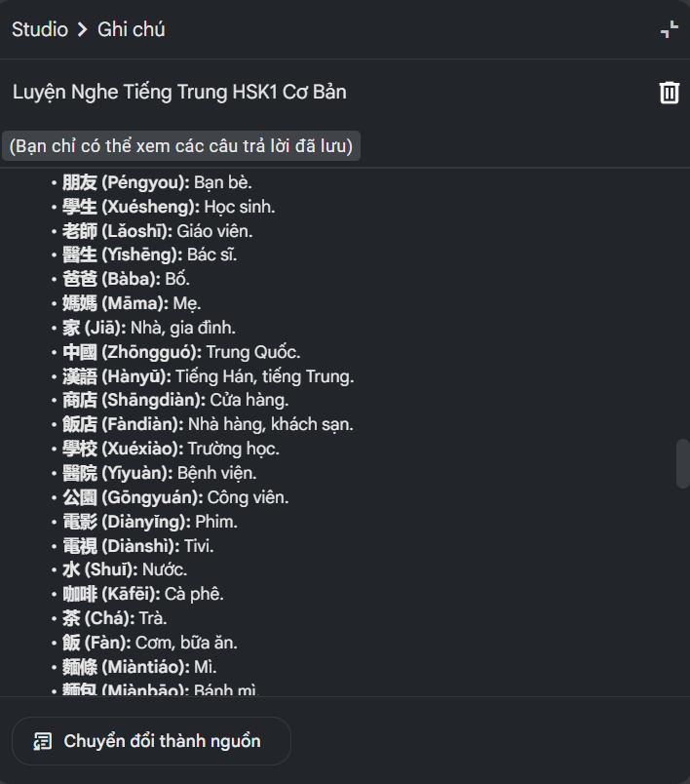The image size is (690, 784).
Task: Click the breadcrumb chevron arrow
Action: click(83, 29)
